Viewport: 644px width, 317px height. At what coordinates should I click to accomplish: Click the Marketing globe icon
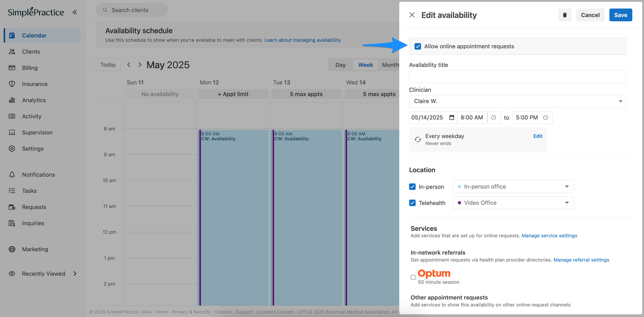coord(12,249)
